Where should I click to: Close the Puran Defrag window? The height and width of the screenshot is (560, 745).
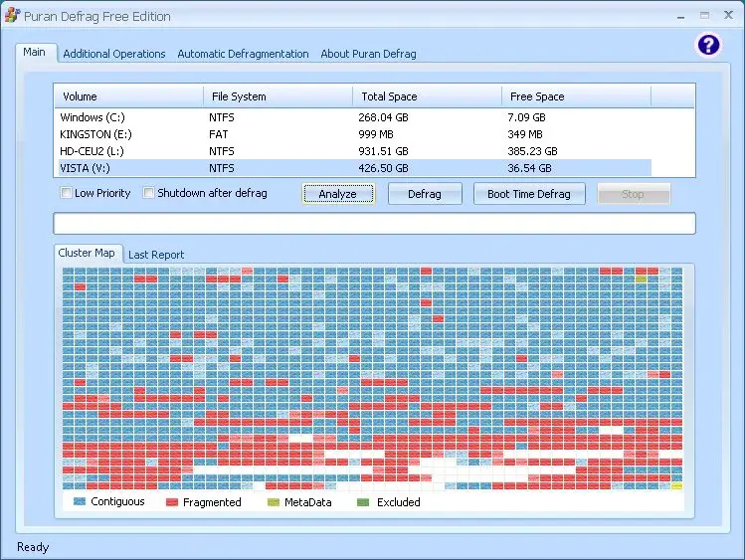coord(728,15)
